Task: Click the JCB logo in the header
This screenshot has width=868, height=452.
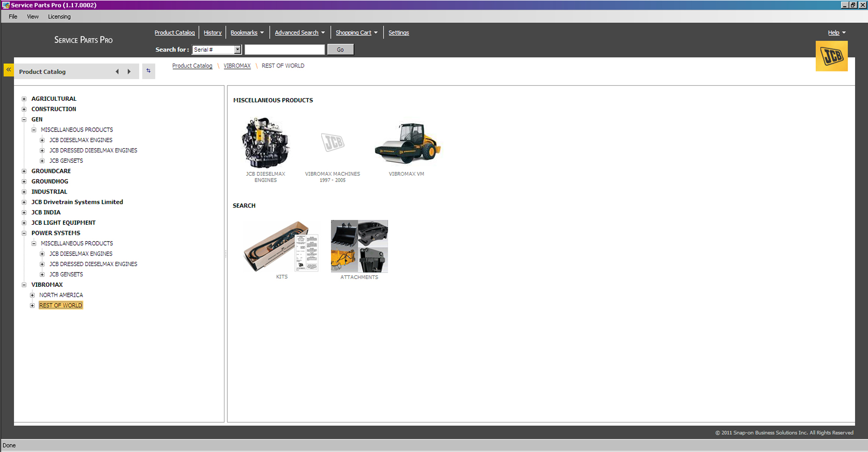Action: pyautogui.click(x=831, y=57)
